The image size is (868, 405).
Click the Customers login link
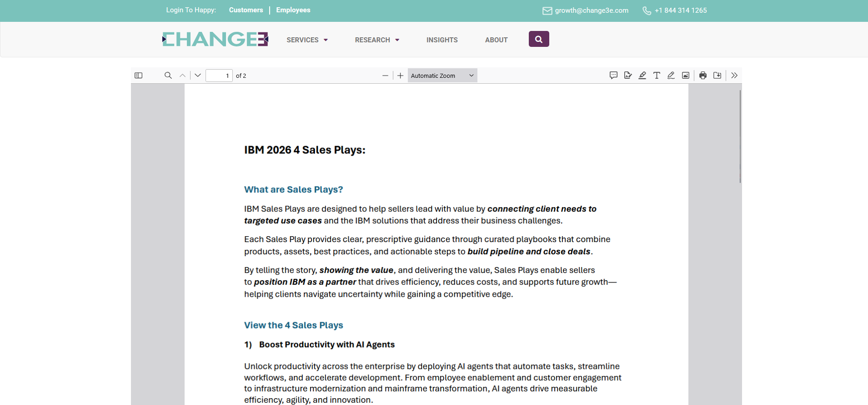[x=246, y=10]
